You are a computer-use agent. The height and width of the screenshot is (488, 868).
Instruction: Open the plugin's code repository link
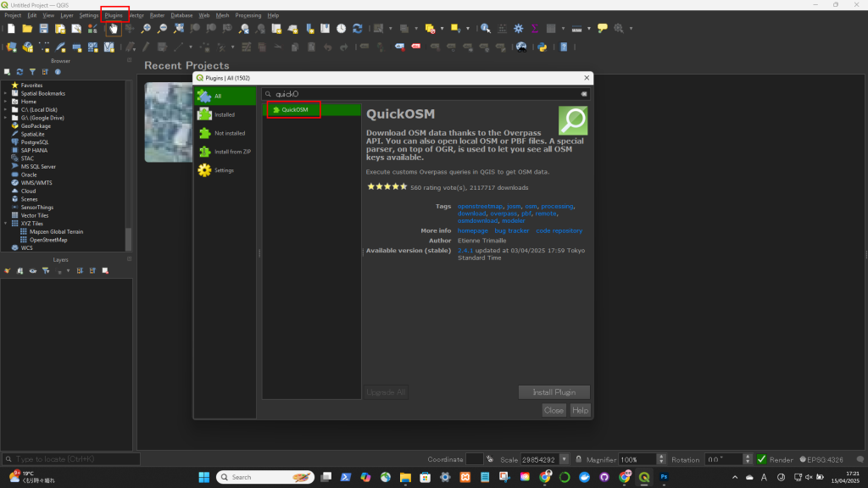559,230
